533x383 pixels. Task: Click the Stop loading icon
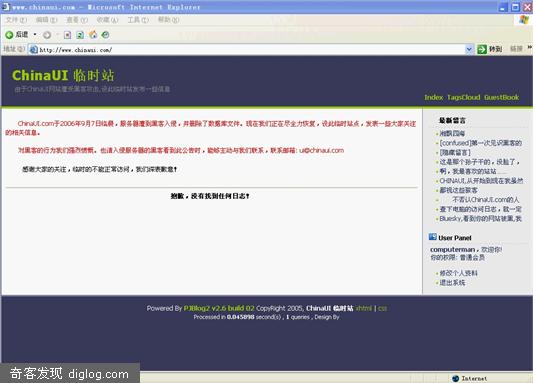68,35
